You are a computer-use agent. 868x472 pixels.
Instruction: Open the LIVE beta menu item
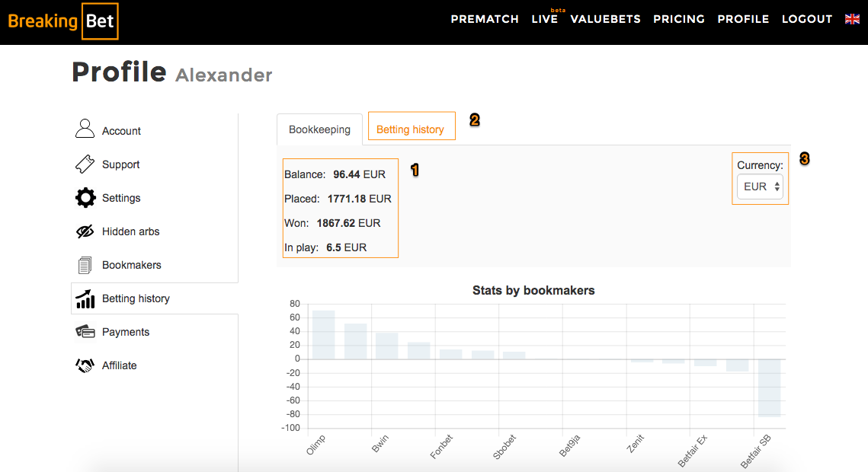point(545,19)
